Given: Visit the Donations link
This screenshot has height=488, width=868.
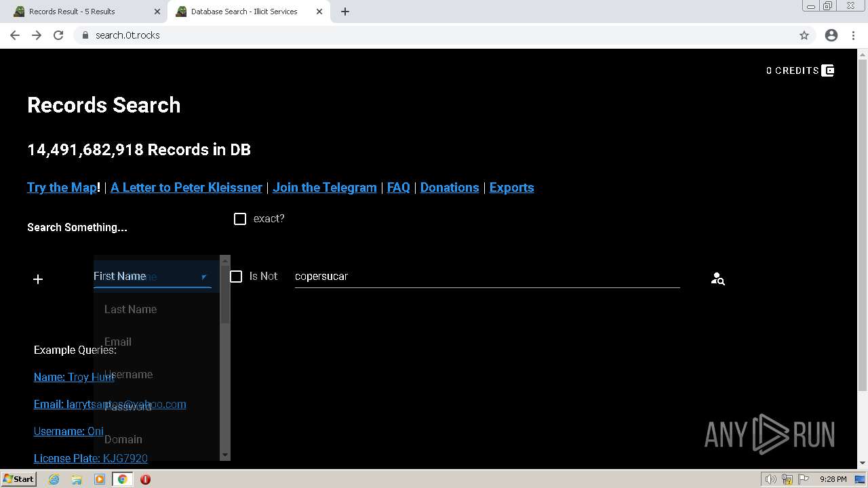Looking at the screenshot, I should click(450, 188).
